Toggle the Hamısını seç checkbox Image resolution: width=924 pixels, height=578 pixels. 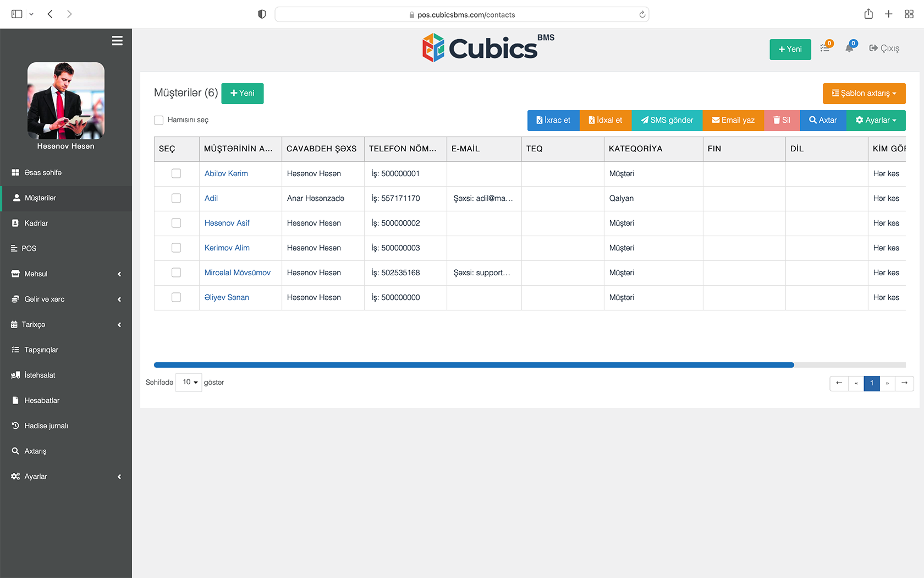click(159, 120)
